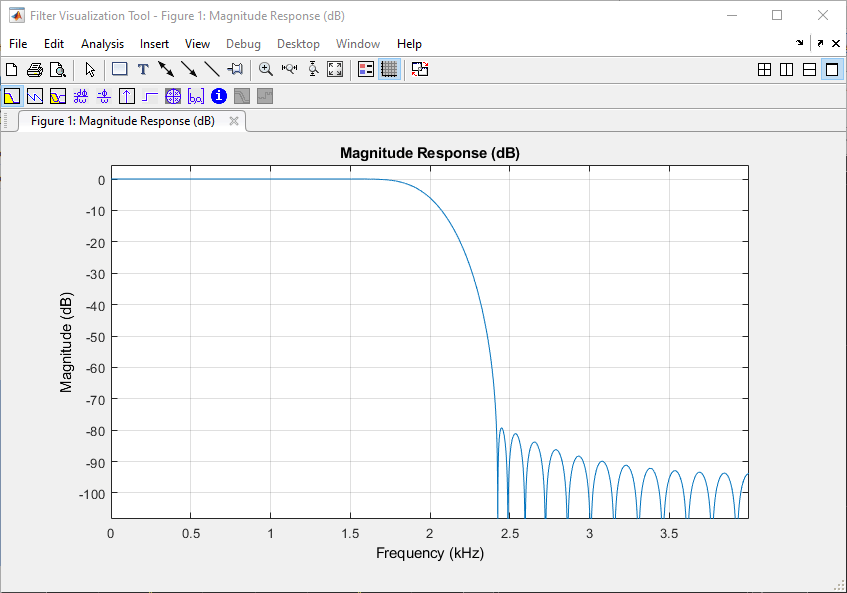The width and height of the screenshot is (847, 593).
Task: Open the Debug menu
Action: tap(243, 44)
